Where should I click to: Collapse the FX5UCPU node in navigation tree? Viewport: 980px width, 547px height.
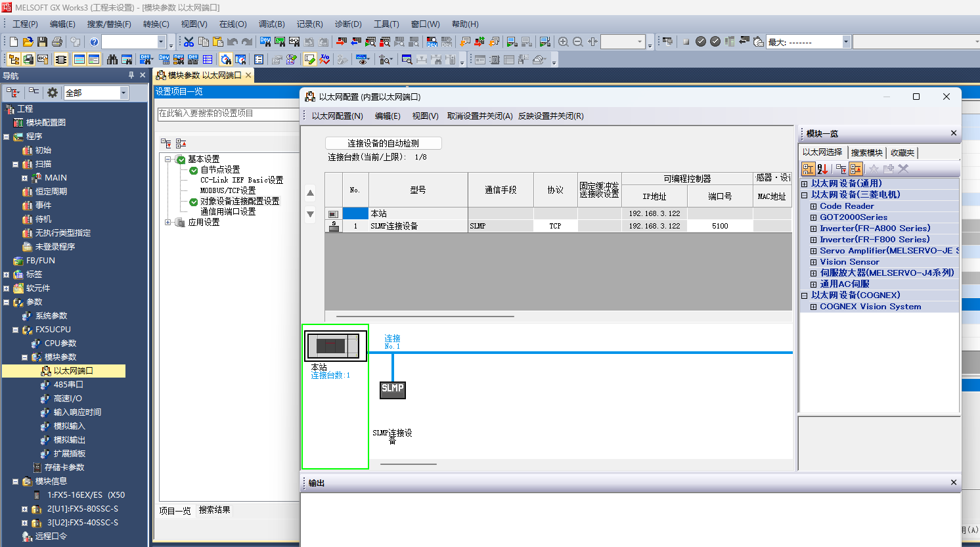(x=16, y=330)
